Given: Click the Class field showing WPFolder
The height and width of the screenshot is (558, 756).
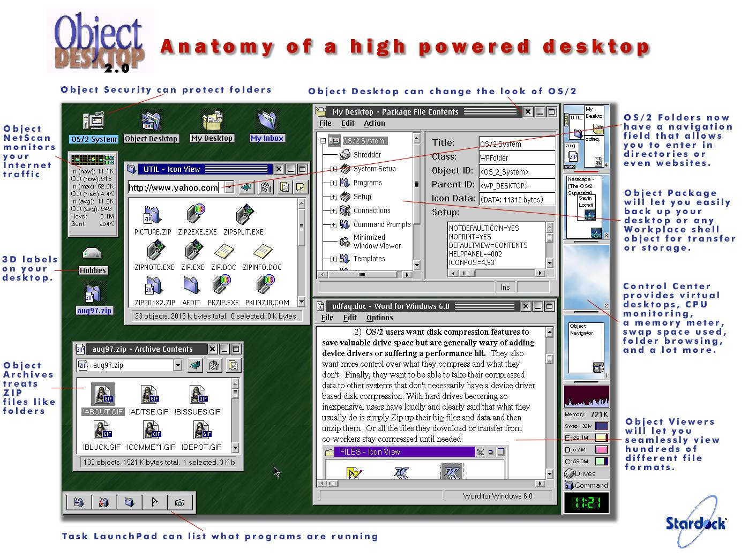Looking at the screenshot, I should point(517,157).
